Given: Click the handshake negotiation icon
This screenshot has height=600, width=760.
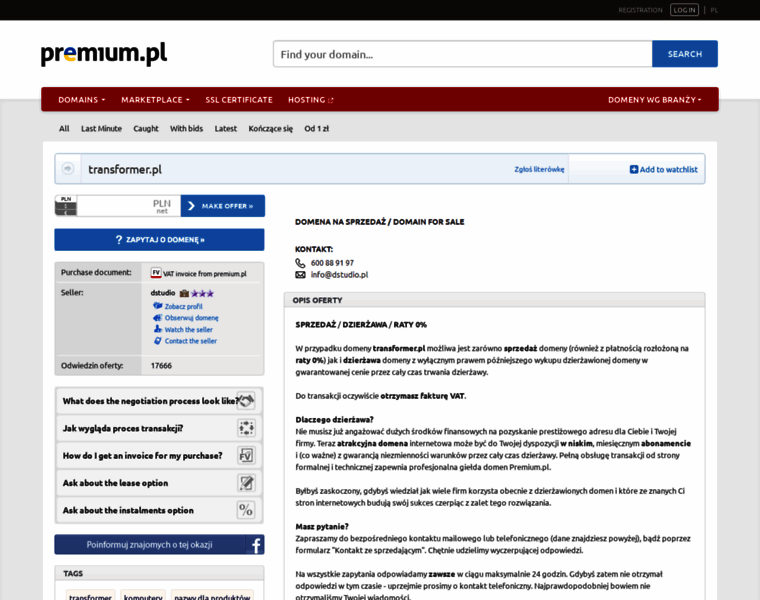Looking at the screenshot, I should tap(246, 401).
